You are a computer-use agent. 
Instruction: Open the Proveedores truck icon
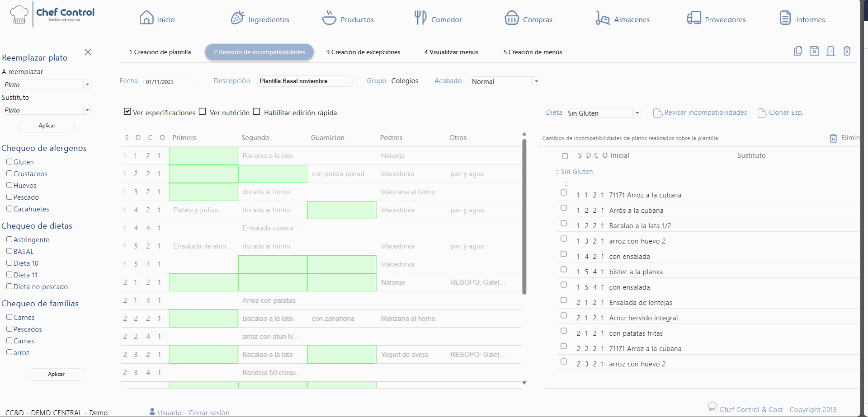tap(693, 18)
